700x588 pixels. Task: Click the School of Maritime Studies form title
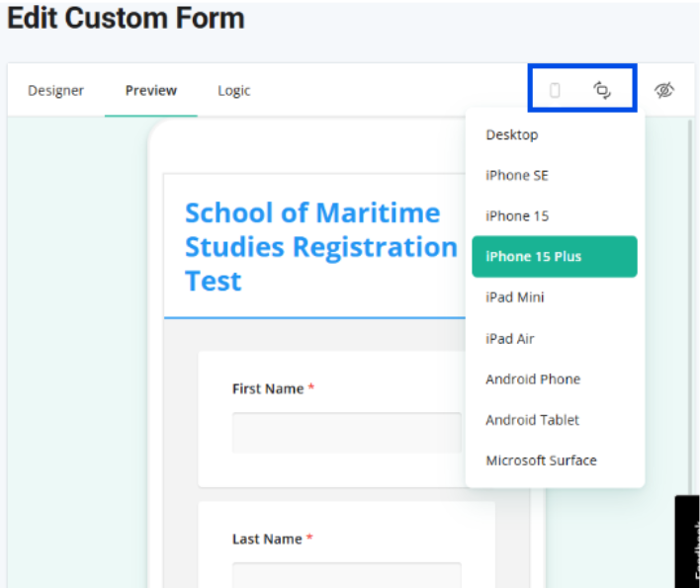click(x=320, y=247)
